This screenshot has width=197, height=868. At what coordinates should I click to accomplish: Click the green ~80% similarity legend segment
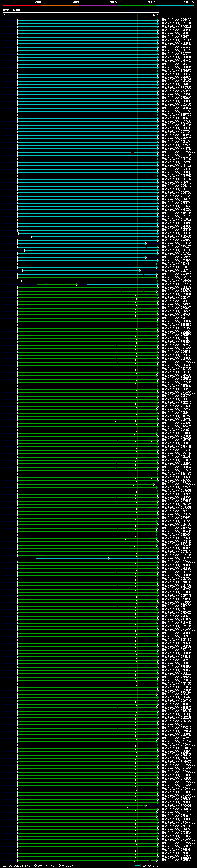[x=137, y=6]
